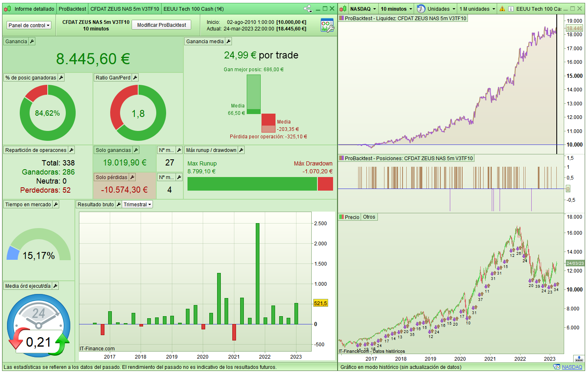Click the Liquidez color swatch square
Screen dimensions: 588x373
(341, 18)
